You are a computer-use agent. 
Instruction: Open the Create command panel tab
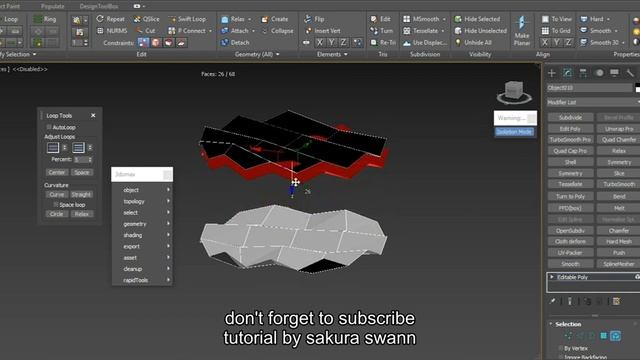point(552,73)
